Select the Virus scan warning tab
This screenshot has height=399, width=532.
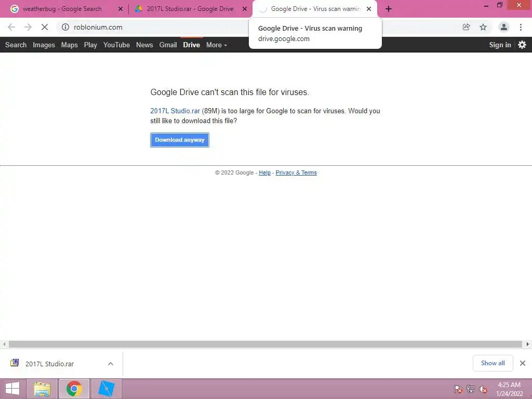pyautogui.click(x=315, y=9)
